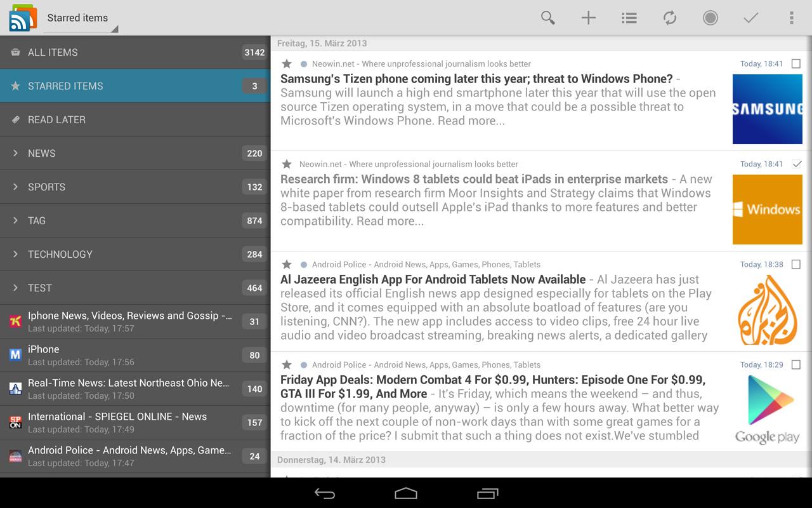This screenshot has width=812, height=508.
Task: Check the Al Jazeera English App article
Action: pos(796,264)
